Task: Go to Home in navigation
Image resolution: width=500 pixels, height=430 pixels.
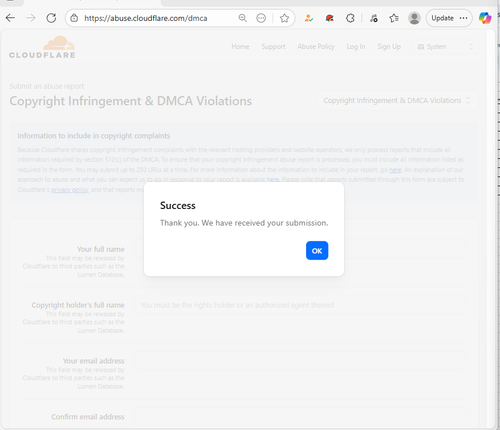Action: tap(240, 47)
